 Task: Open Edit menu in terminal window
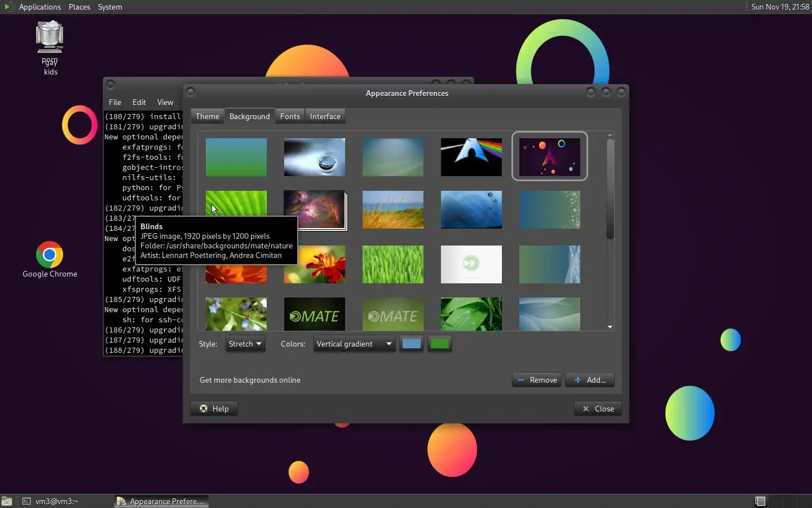pyautogui.click(x=139, y=102)
